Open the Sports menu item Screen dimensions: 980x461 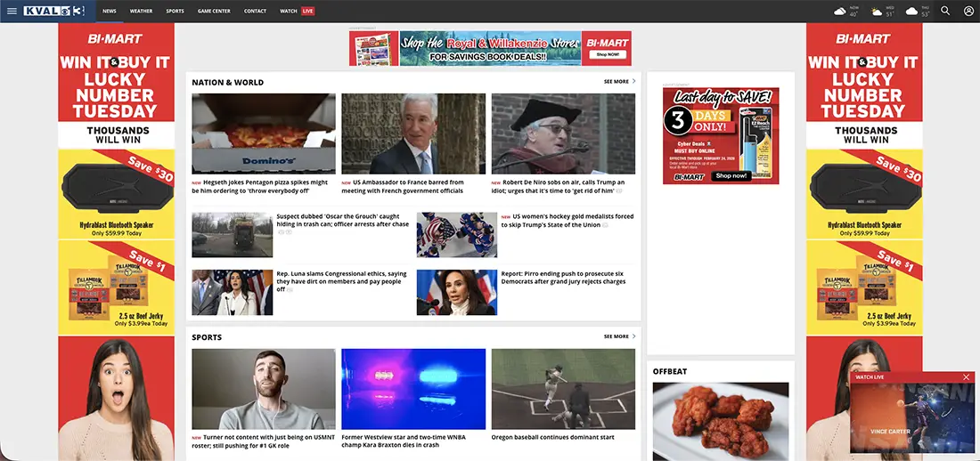click(175, 12)
